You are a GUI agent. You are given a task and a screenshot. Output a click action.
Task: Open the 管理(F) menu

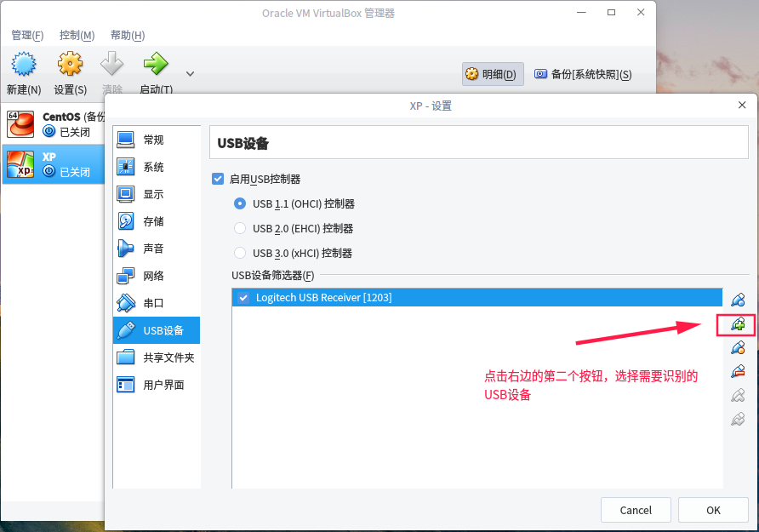tap(27, 36)
